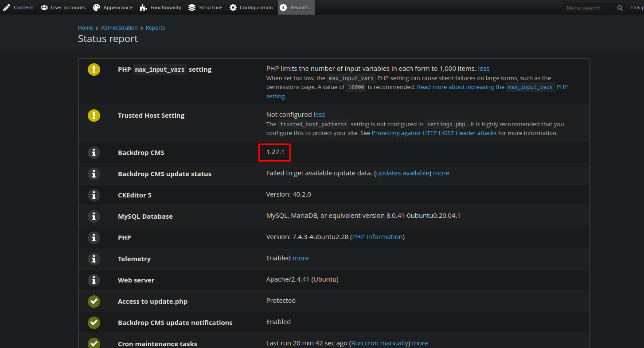Open the Reports breadcrumb link

tap(155, 28)
